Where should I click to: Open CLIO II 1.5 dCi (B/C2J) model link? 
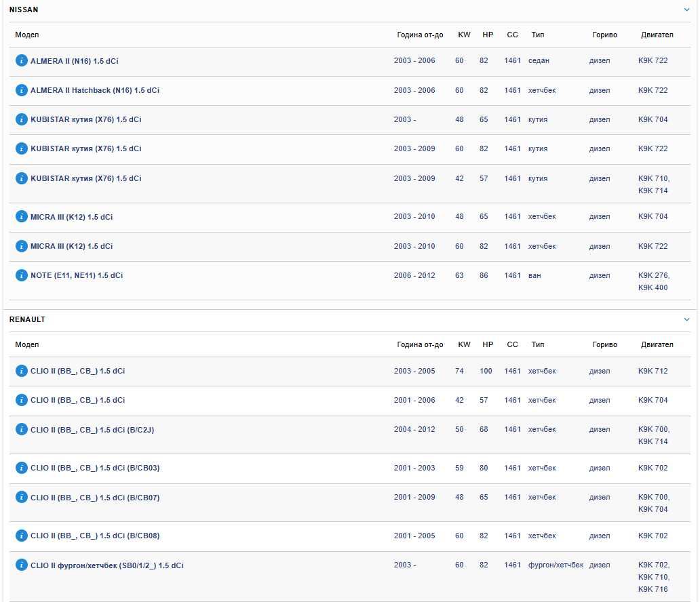92,430
